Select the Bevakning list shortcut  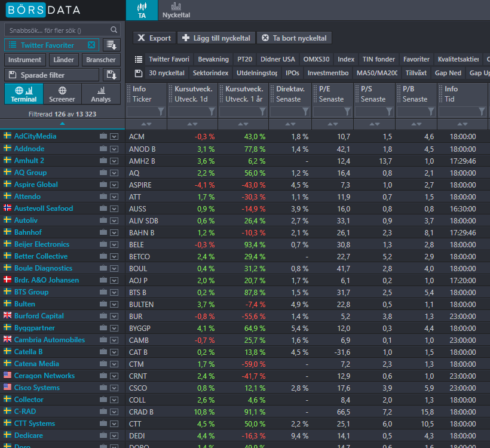click(213, 59)
